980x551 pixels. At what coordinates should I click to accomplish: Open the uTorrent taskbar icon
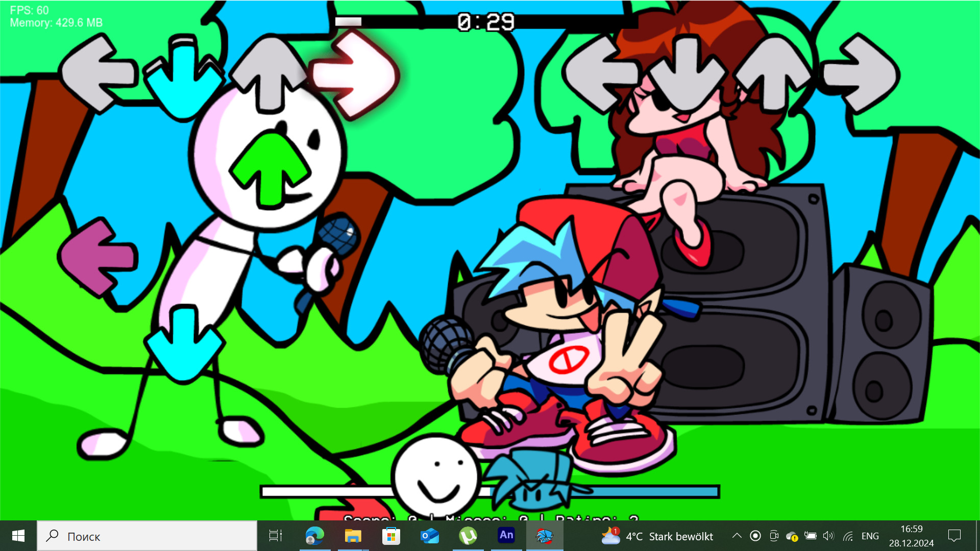point(468,536)
